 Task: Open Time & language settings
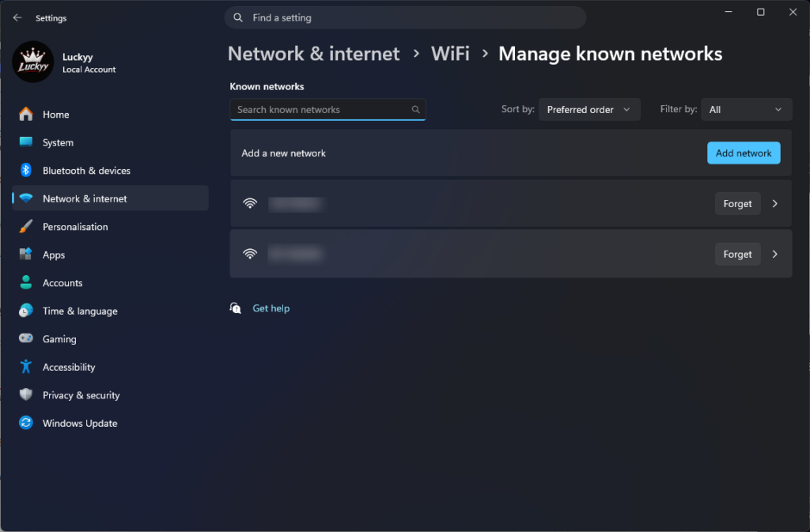coord(110,311)
